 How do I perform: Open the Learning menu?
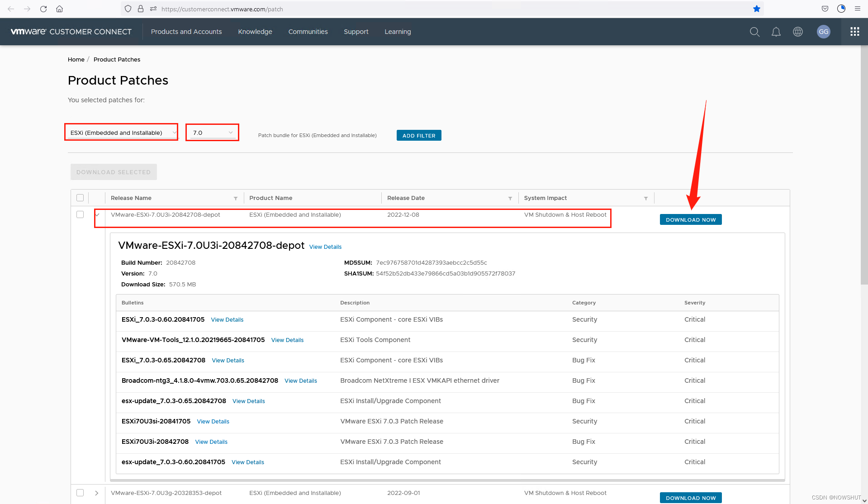point(398,32)
